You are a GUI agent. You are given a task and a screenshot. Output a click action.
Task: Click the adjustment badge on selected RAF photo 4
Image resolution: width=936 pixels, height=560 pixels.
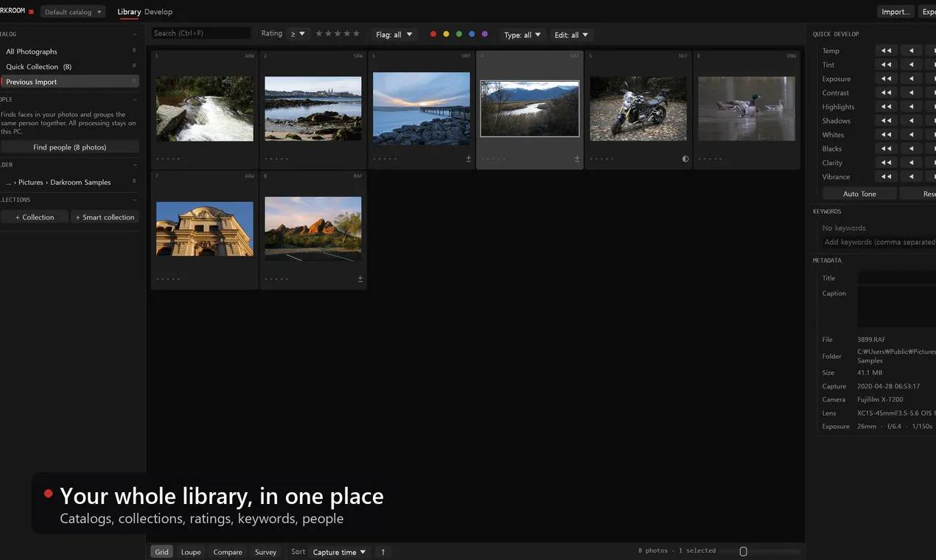(577, 158)
